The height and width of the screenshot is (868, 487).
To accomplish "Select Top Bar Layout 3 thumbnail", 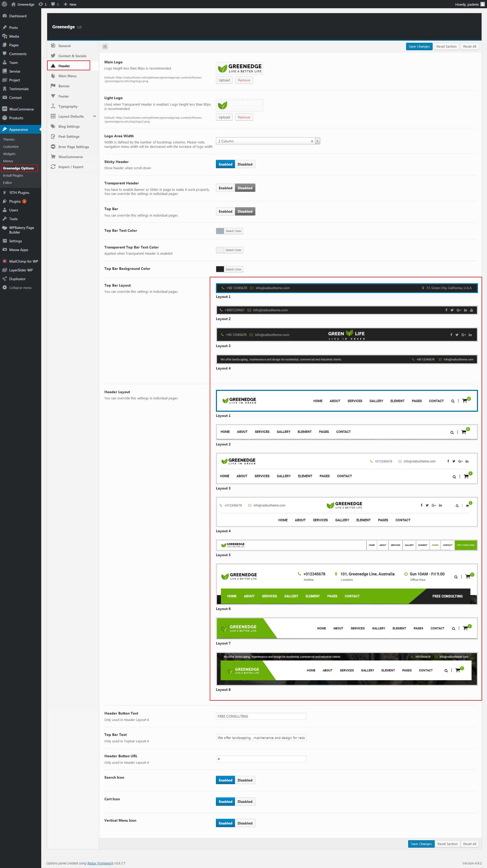I will 347,334.
